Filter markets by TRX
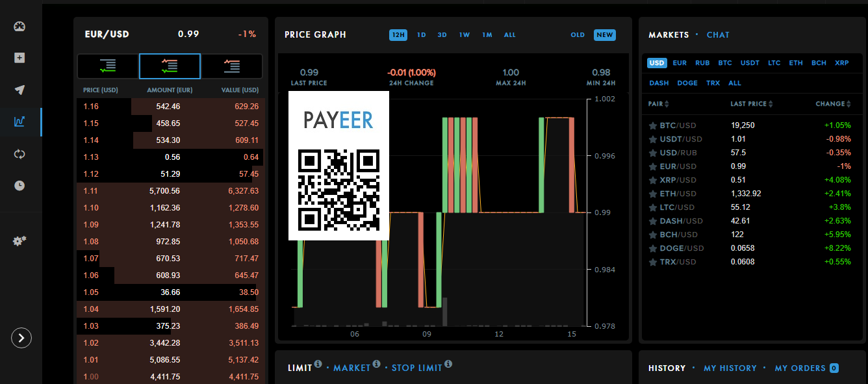This screenshot has height=384, width=868. point(713,83)
